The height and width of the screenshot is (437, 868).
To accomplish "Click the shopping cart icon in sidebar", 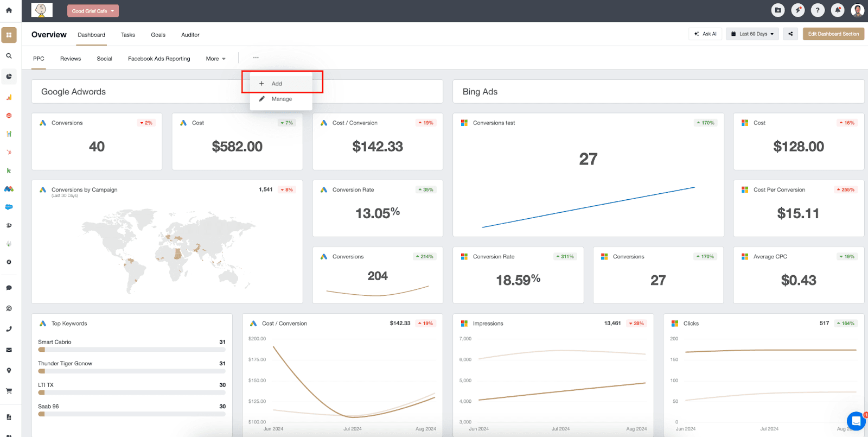I will coord(9,391).
